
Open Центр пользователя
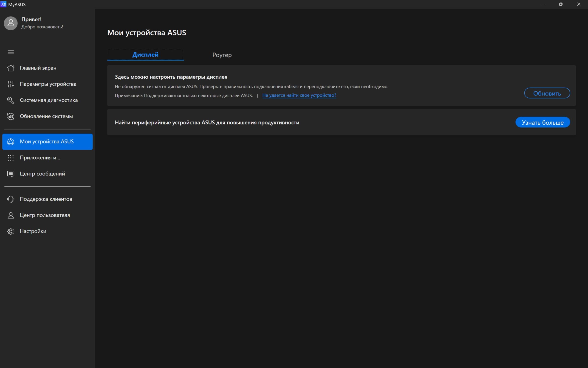pyautogui.click(x=47, y=215)
